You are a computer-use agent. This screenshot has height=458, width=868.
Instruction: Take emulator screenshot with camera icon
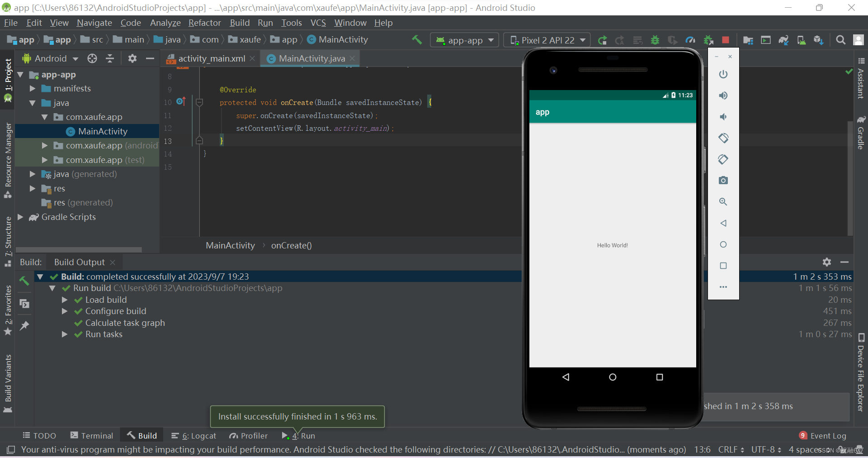(723, 181)
